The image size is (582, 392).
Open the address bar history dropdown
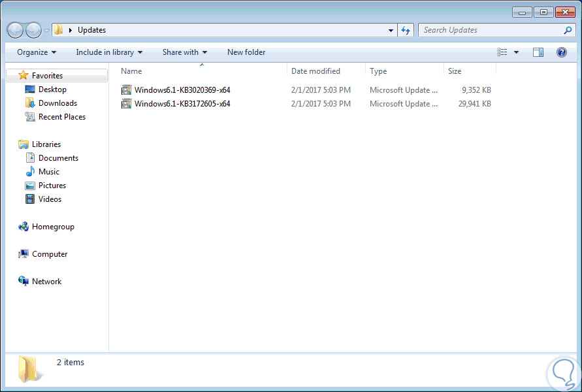(x=391, y=31)
